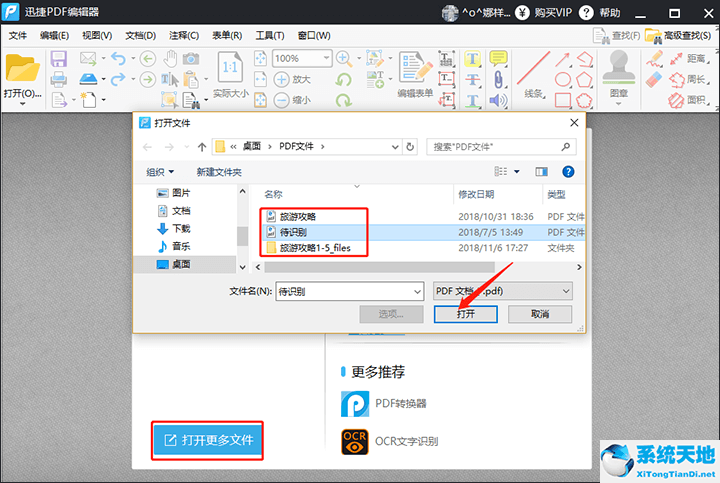
Task: Select the Line tool 线条
Action: 534,73
